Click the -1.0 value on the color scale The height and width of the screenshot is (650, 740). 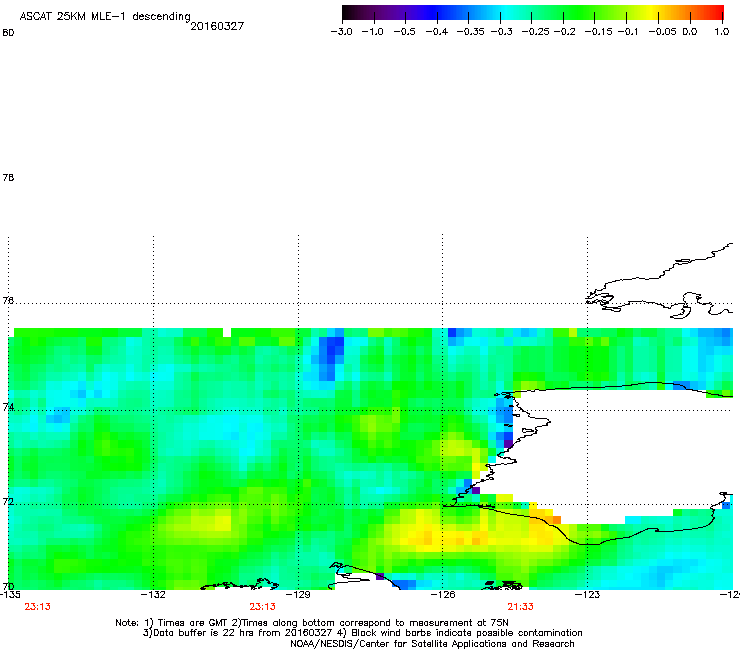pyautogui.click(x=372, y=32)
